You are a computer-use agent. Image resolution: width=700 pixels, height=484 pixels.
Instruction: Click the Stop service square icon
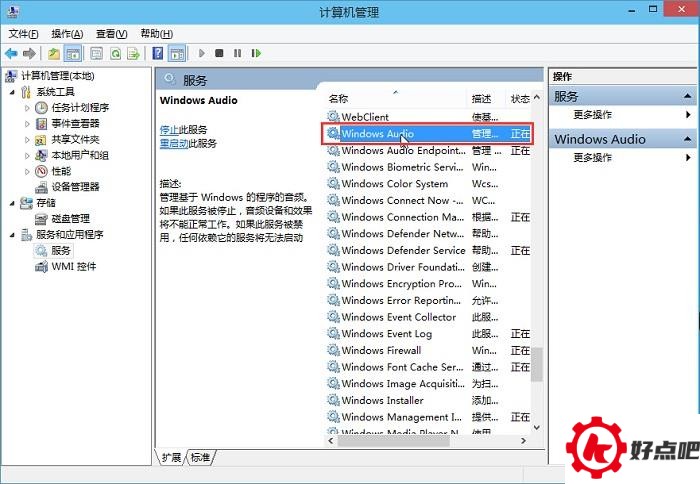click(x=219, y=53)
